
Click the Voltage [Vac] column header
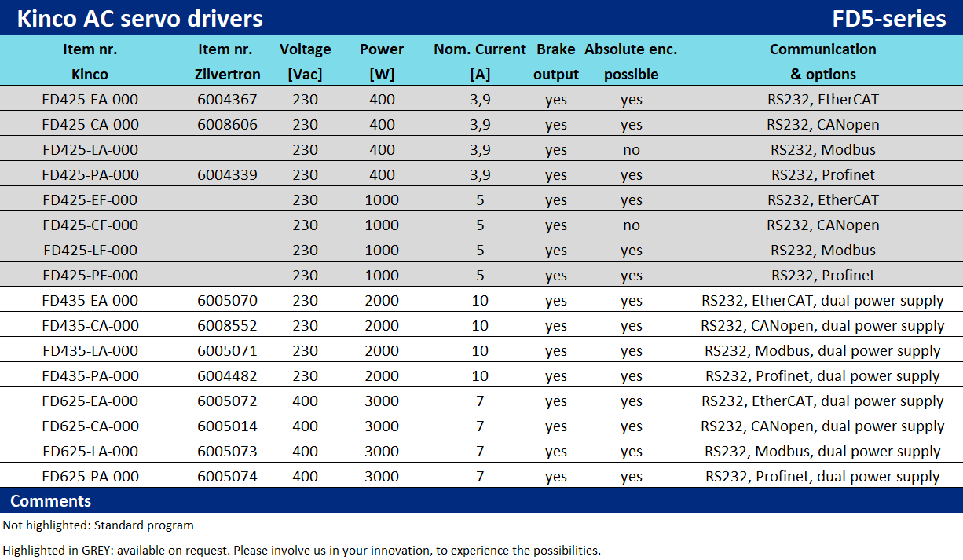(305, 61)
